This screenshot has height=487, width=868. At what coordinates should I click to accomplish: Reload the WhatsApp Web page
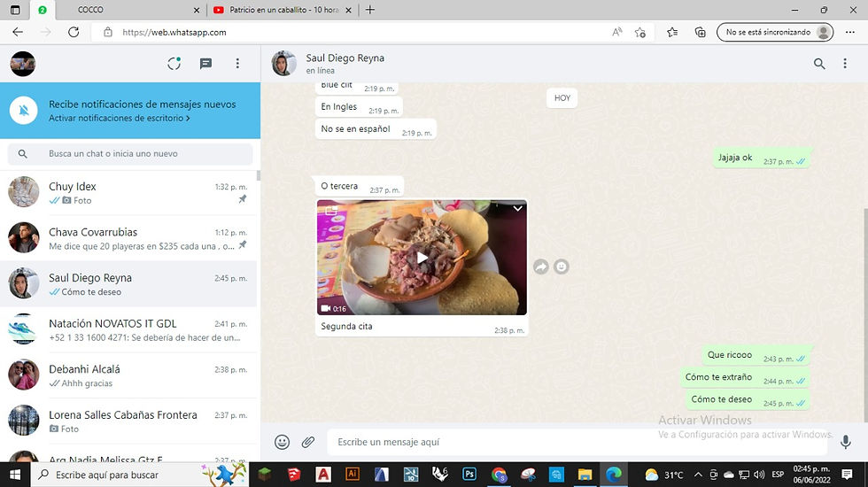pyautogui.click(x=74, y=32)
